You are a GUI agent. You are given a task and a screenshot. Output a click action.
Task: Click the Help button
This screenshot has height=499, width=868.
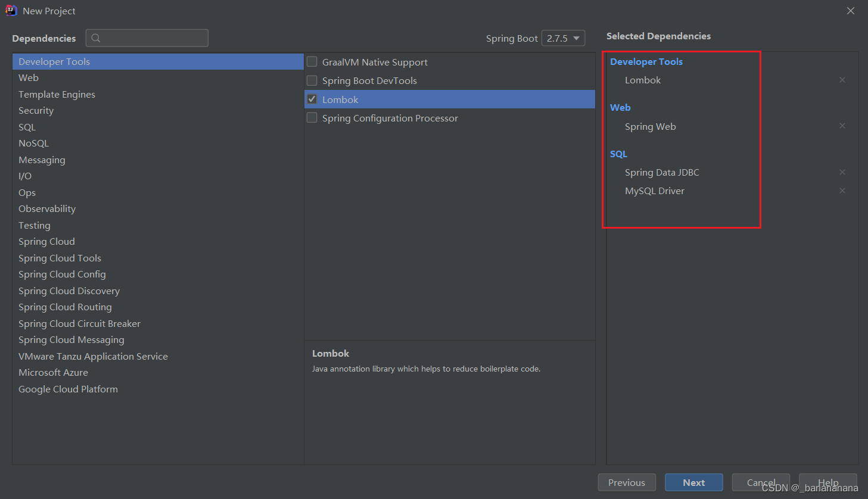(828, 482)
